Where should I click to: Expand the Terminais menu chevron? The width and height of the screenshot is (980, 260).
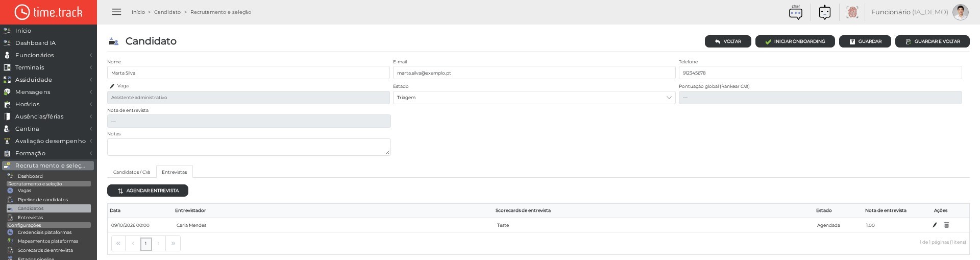point(91,67)
